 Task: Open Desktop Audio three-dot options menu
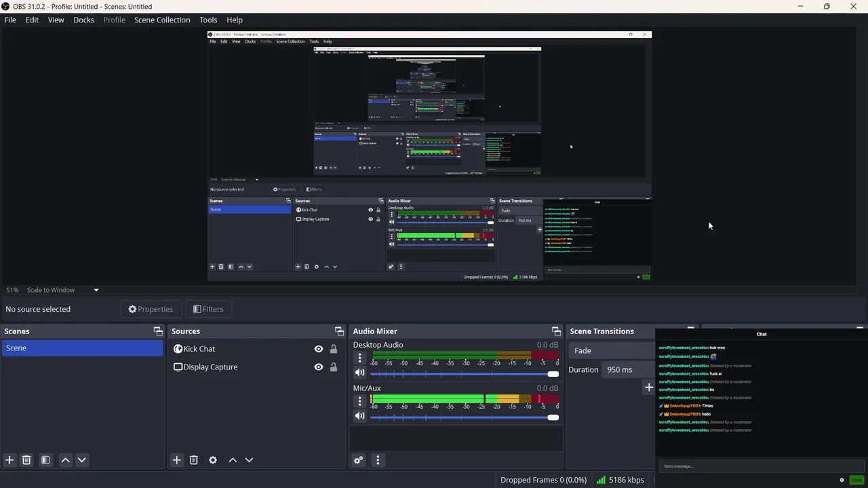pos(360,358)
